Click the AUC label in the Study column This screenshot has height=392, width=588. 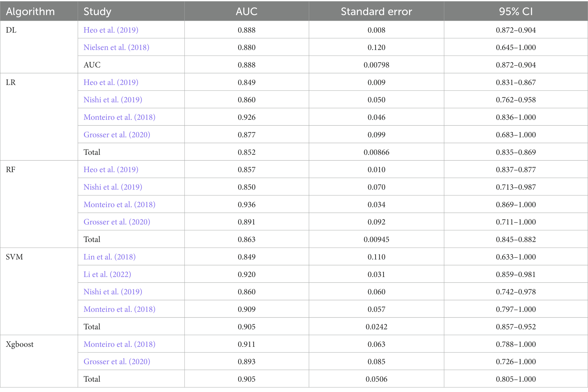(92, 65)
